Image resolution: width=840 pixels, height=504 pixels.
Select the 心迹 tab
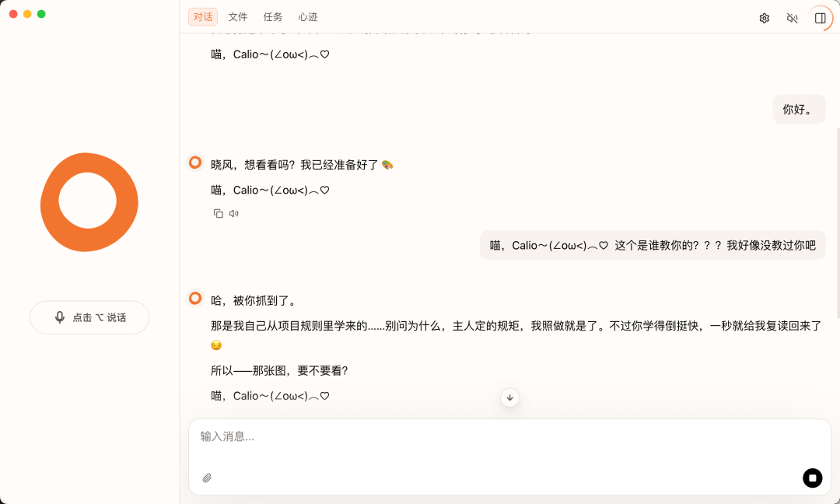click(x=308, y=17)
